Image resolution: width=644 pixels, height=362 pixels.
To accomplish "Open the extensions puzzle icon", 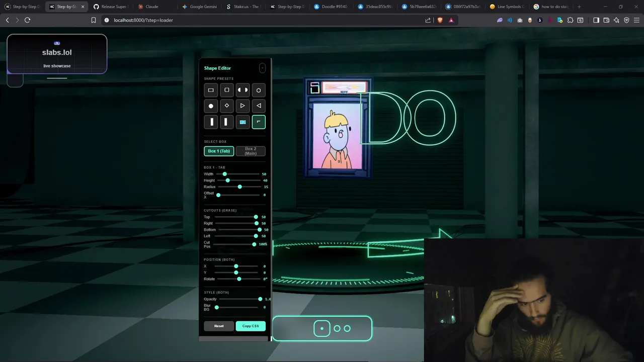I will pyautogui.click(x=570, y=20).
